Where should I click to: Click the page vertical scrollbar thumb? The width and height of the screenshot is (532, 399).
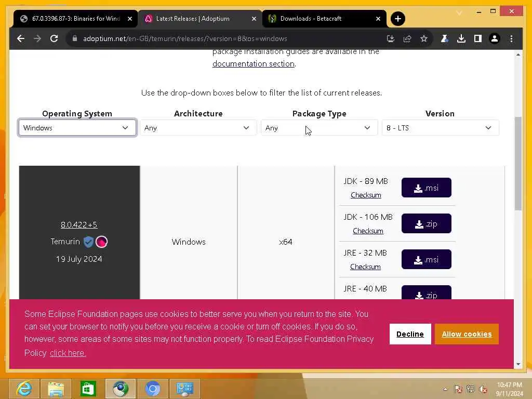coord(518,164)
